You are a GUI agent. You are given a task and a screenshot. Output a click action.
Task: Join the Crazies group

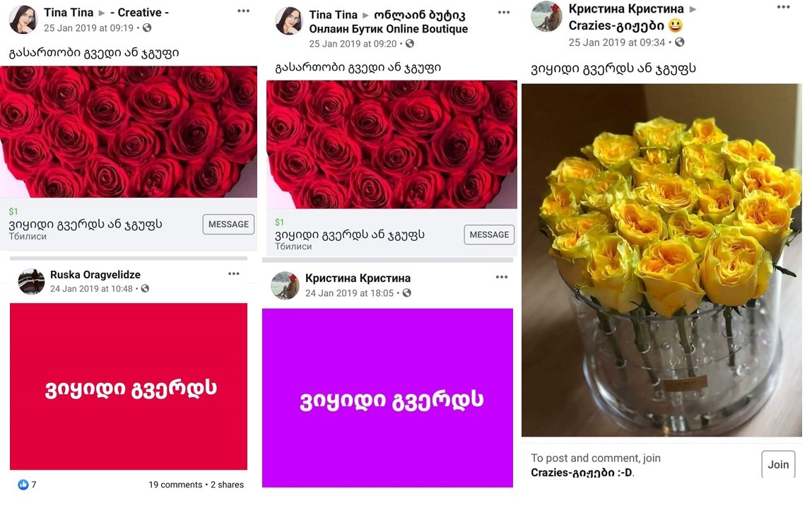[x=778, y=464]
